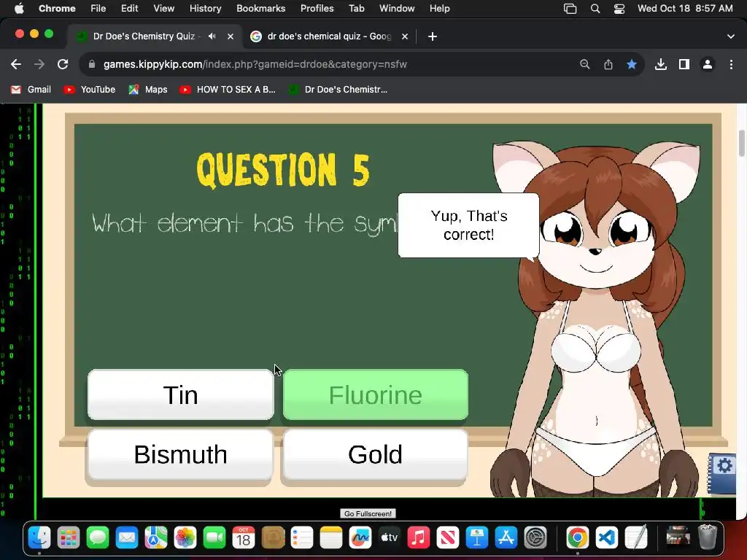747x560 pixels.
Task: Open FaceTime from the Dock
Action: [214, 538]
